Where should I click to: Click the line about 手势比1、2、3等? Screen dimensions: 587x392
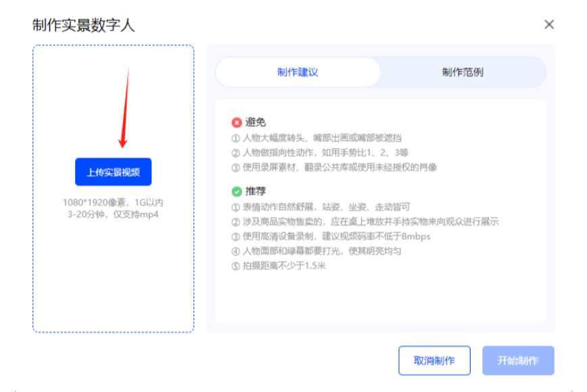click(320, 153)
